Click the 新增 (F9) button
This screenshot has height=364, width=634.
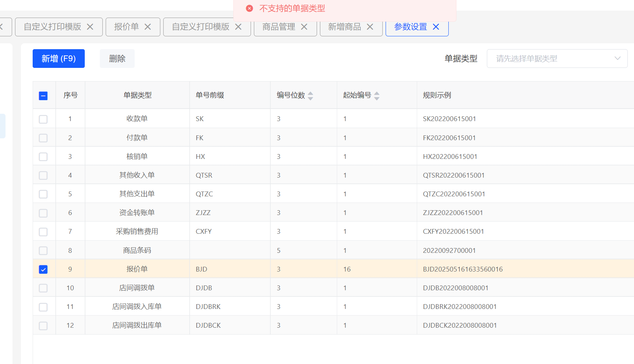coord(59,58)
